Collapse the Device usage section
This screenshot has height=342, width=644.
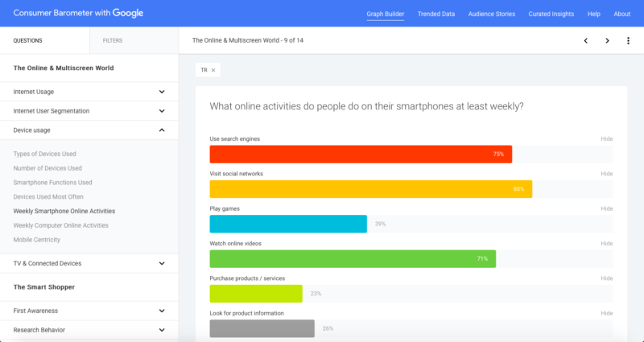pyautogui.click(x=162, y=130)
